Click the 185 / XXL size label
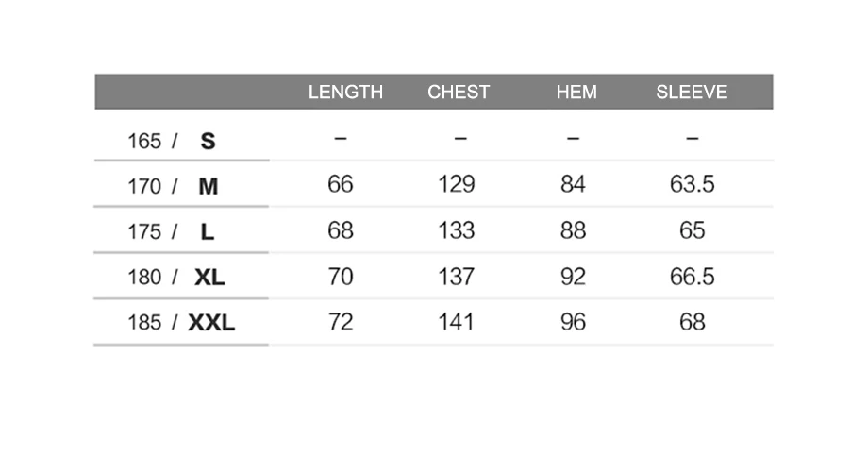This screenshot has width=868, height=474. [181, 322]
